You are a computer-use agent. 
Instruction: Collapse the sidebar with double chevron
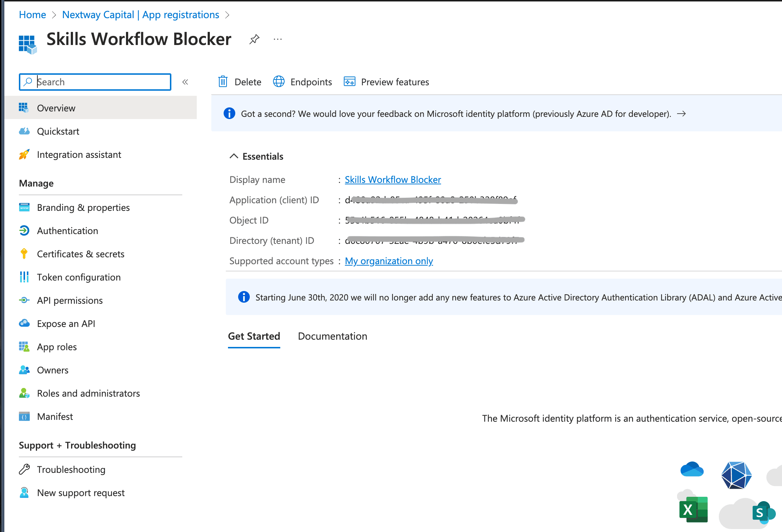(185, 82)
